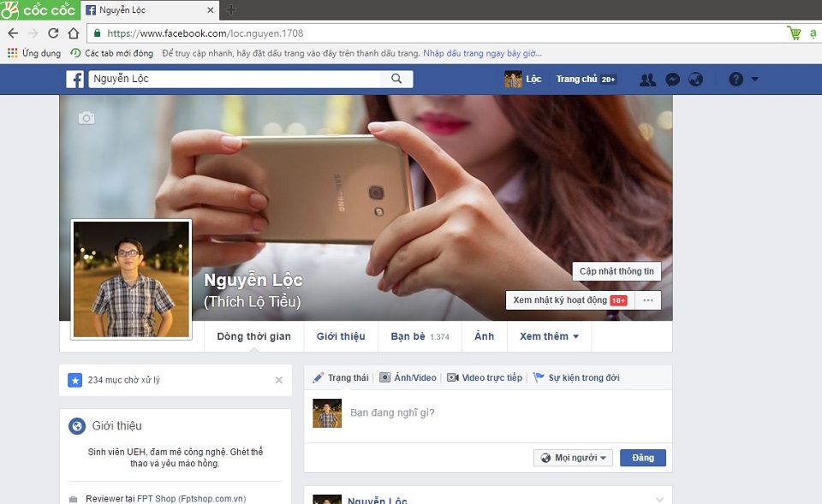Click the Đăng post button
Image resolution: width=822 pixels, height=504 pixels.
pos(643,458)
